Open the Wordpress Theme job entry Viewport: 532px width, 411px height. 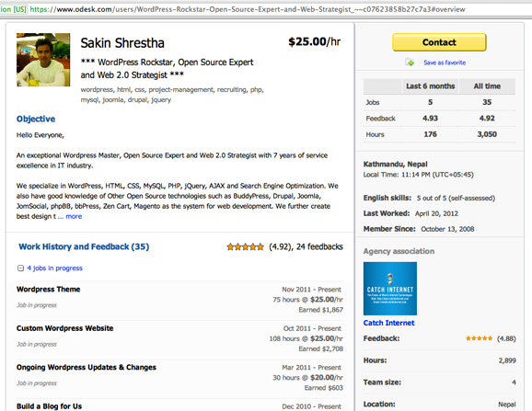point(49,290)
